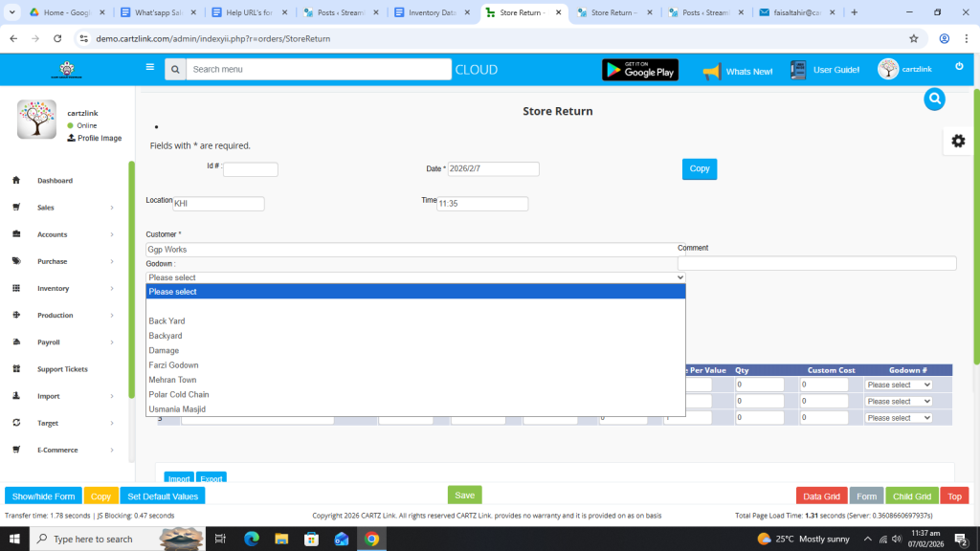Open the first row Godown # dropdown
Screen dimensions: 980x551
[x=898, y=385]
